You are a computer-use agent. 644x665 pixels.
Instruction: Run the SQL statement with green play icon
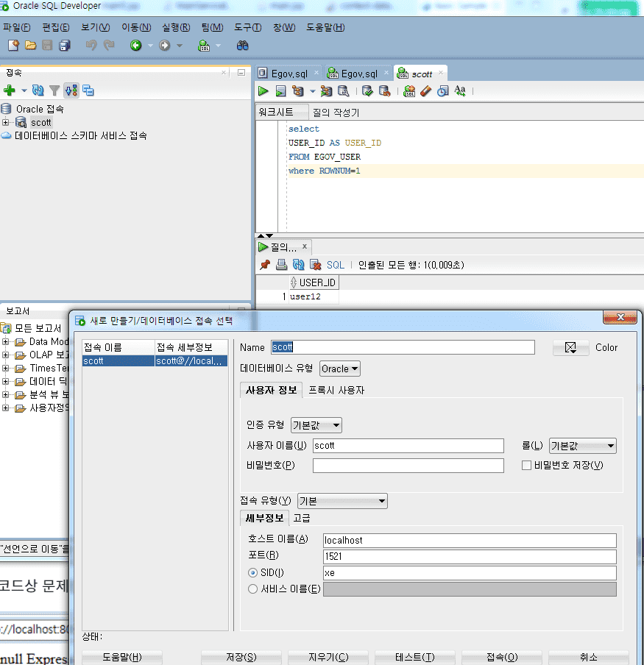(263, 91)
